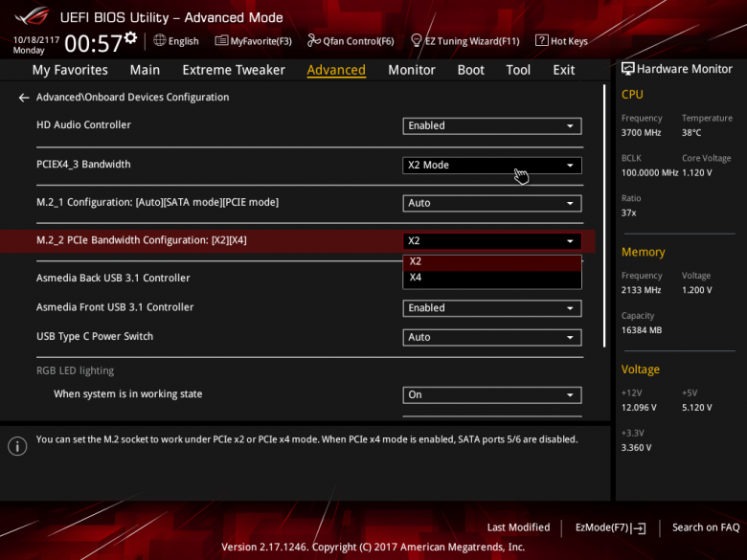Select the HD Audio Controller row label

[84, 124]
